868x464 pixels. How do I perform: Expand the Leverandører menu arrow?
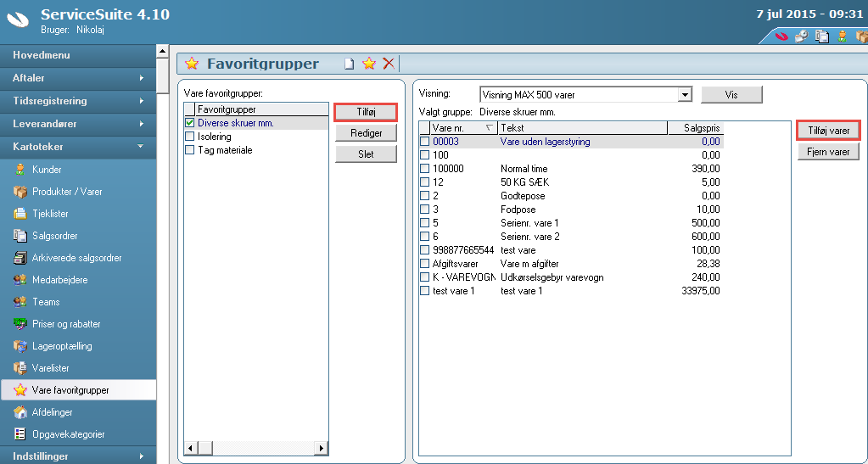(x=142, y=124)
